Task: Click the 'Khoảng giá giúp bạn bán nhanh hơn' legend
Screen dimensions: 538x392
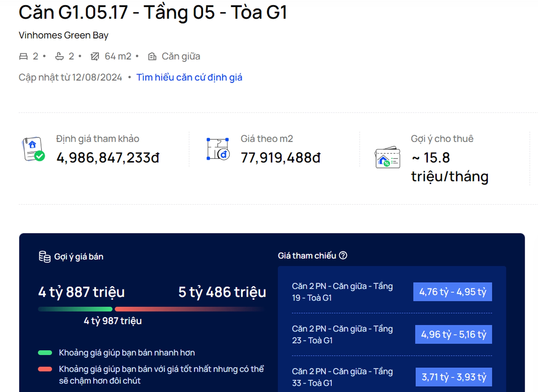Action: [127, 353]
